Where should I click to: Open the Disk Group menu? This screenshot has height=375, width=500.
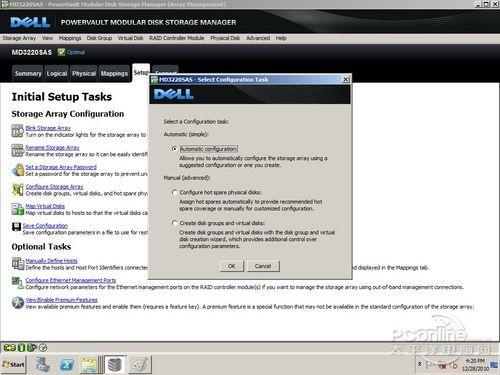[99, 38]
